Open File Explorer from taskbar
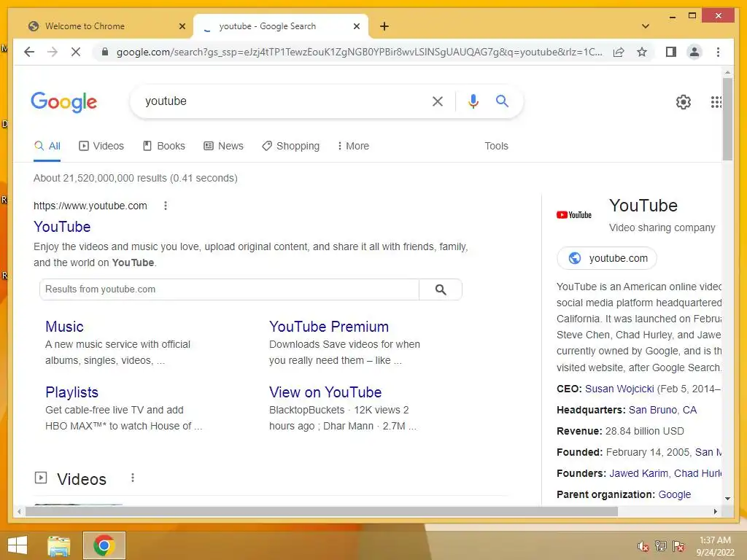This screenshot has width=747, height=560. point(58,545)
